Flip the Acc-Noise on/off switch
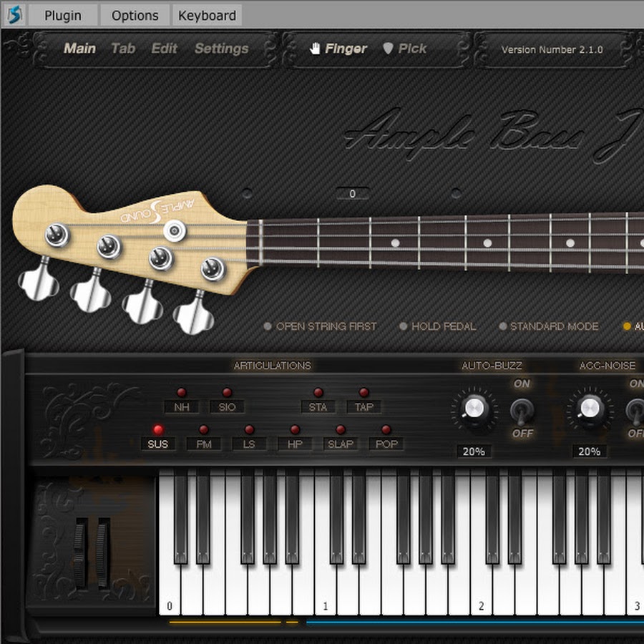 [636, 412]
